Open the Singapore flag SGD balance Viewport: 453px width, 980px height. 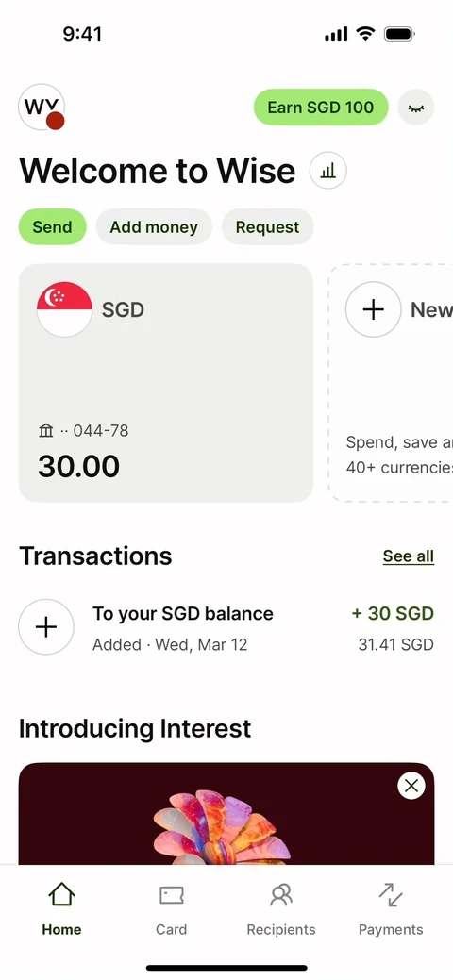coord(64,309)
